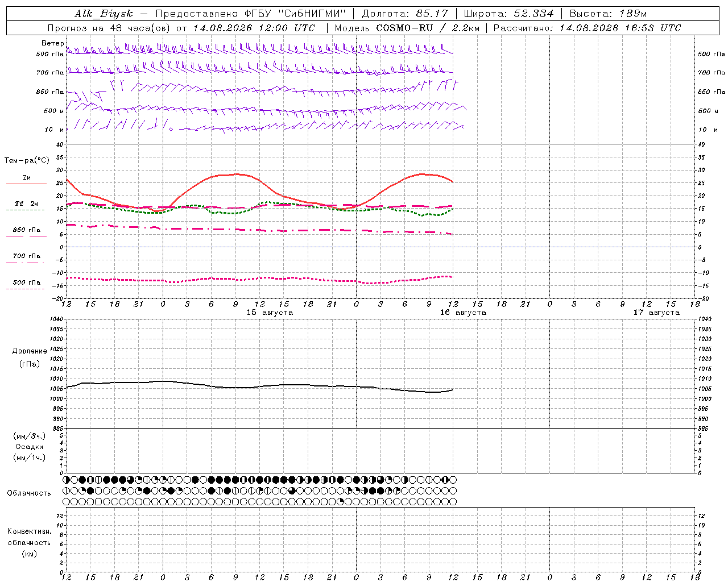The width and height of the screenshot is (728, 582).
Task: Click the last cloud circle in bottom cloudiness row
Action: (x=453, y=502)
